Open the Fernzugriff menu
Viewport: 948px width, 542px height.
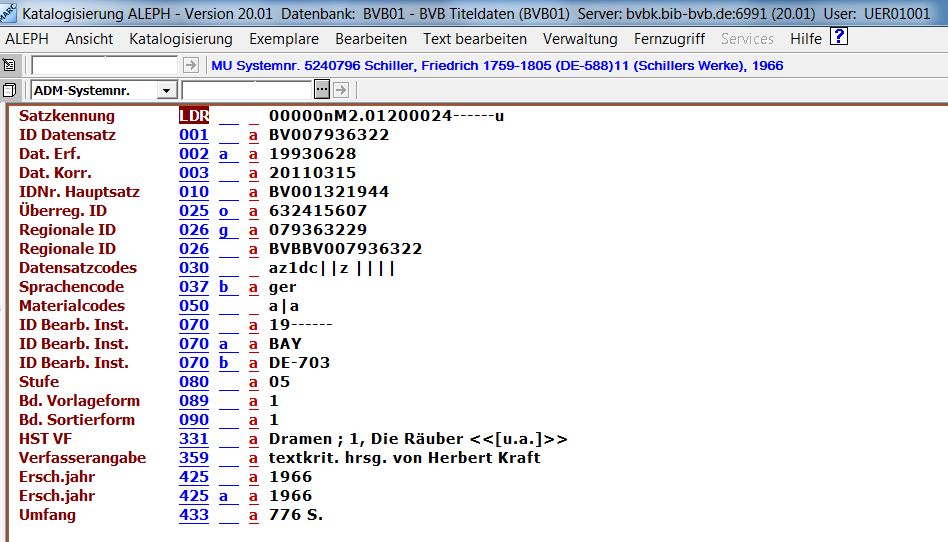[x=669, y=39]
